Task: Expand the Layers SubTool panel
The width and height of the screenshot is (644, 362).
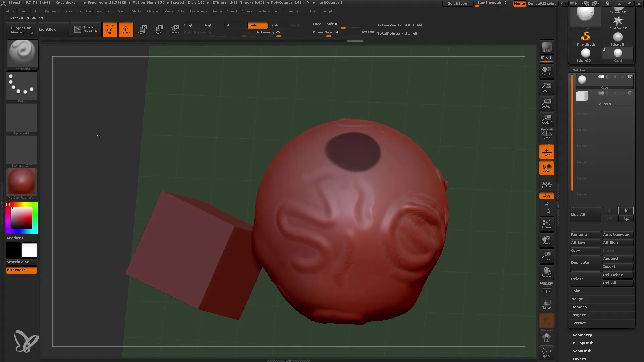Action: tap(578, 358)
